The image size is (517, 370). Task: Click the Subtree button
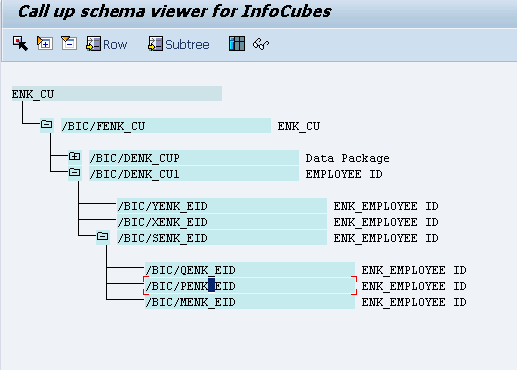tap(179, 44)
